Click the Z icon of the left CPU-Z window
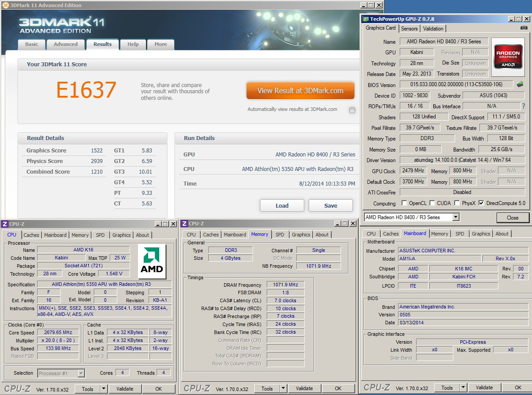The height and width of the screenshot is (395, 532). click(4, 224)
